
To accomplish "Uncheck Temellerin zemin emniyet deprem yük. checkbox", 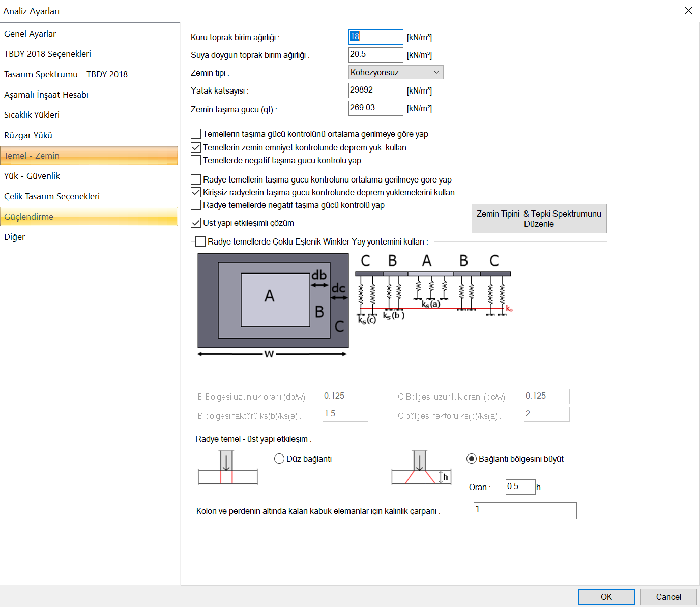I will pos(196,147).
